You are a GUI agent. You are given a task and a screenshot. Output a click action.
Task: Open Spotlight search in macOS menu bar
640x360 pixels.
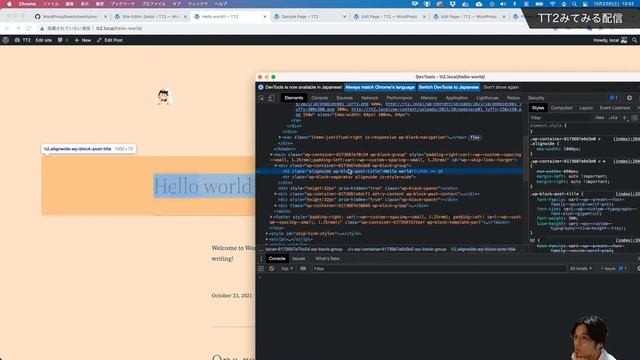(574, 4)
